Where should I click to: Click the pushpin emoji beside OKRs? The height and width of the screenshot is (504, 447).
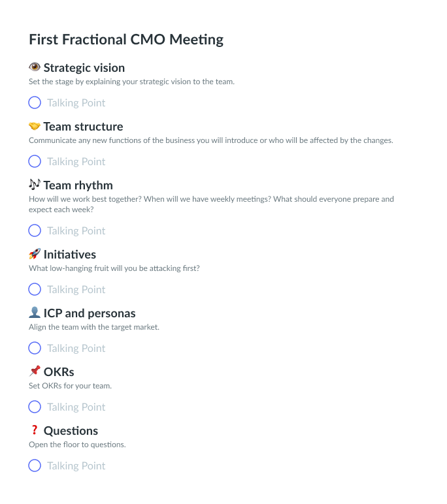(35, 371)
